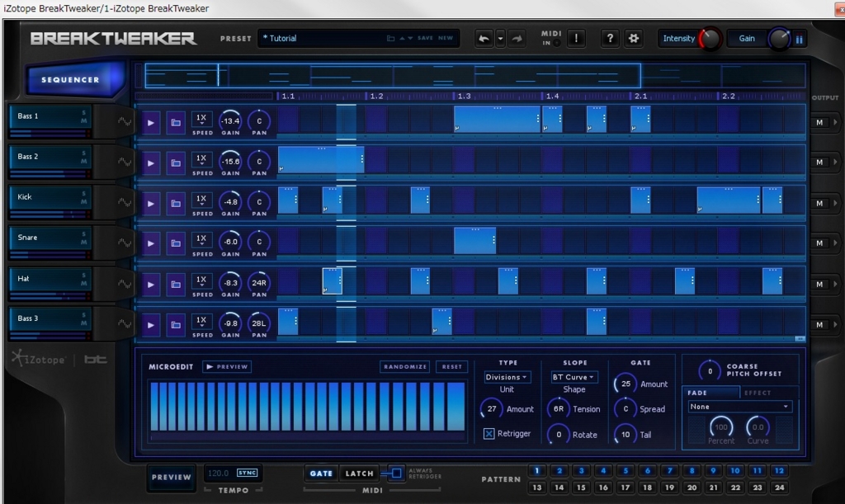Toggle the Always Retrigger MIDI switch
845x504 pixels.
[x=395, y=473]
